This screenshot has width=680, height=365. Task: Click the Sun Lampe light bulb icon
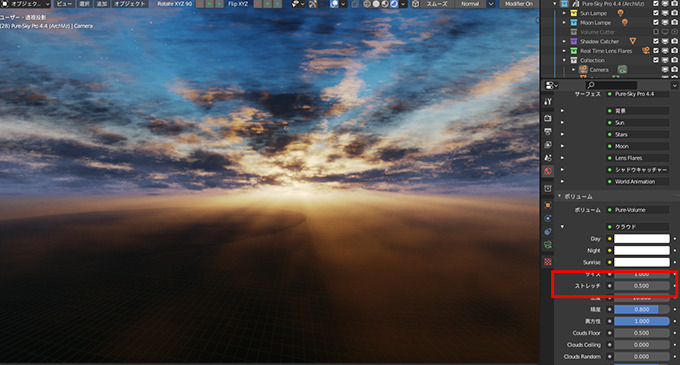click(620, 13)
